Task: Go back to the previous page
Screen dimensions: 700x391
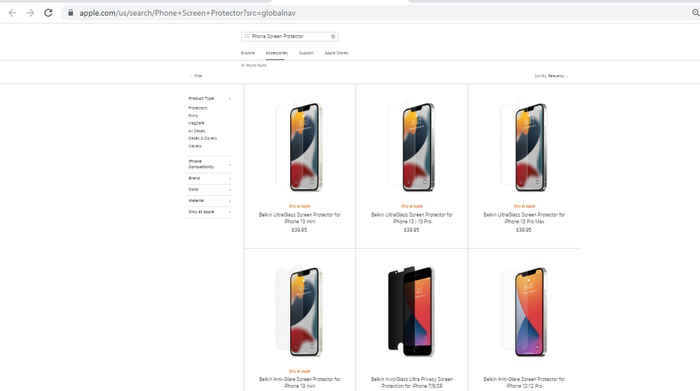Action: click(12, 13)
